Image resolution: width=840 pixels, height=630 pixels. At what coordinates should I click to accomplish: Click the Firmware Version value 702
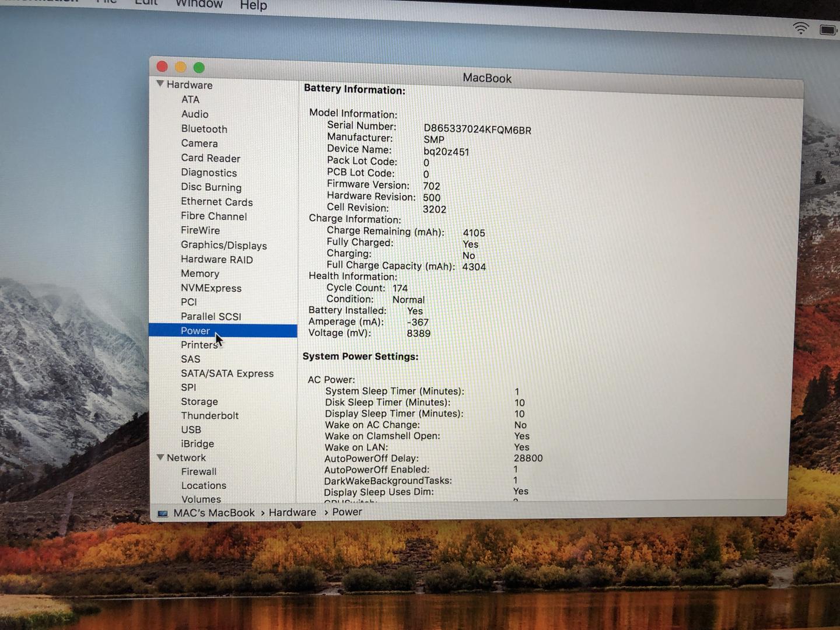pos(432,186)
